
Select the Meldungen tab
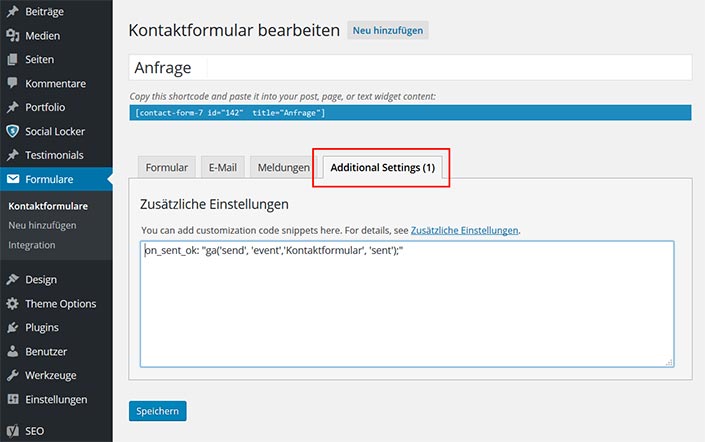(283, 167)
